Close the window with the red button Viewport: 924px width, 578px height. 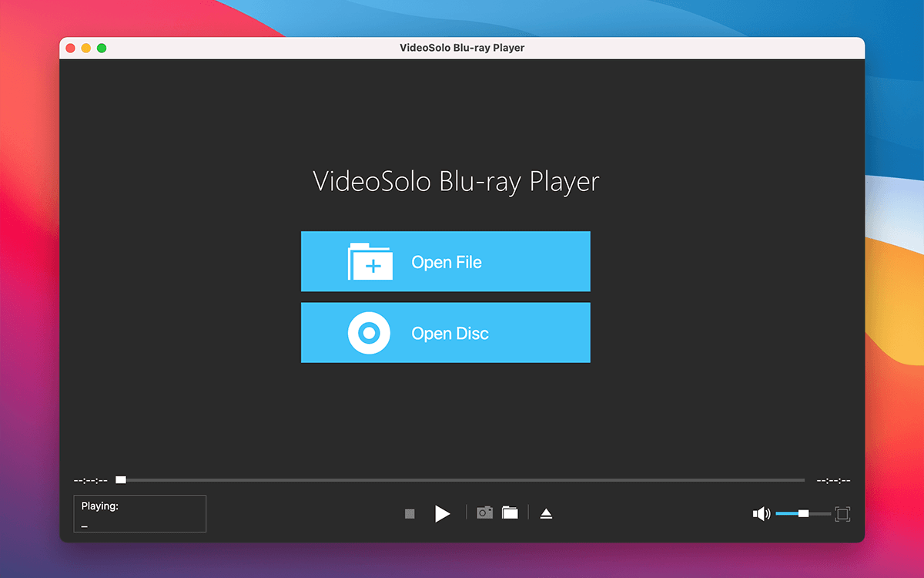tap(71, 48)
